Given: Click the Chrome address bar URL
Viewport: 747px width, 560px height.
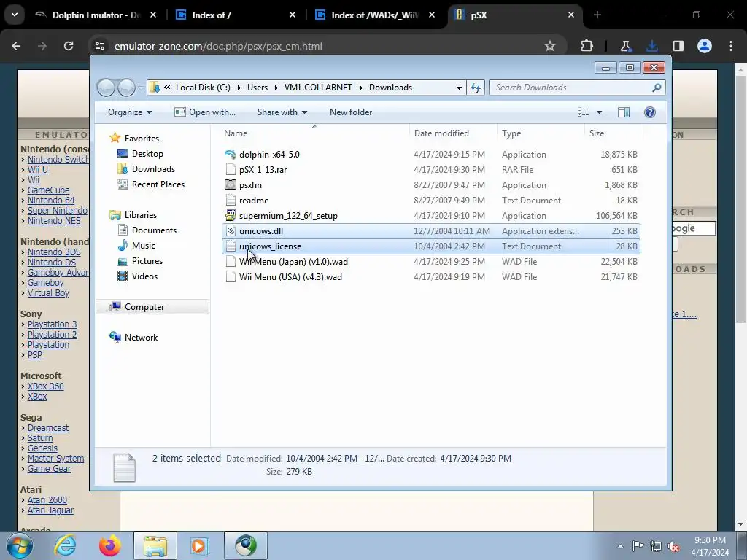Looking at the screenshot, I should (x=218, y=46).
